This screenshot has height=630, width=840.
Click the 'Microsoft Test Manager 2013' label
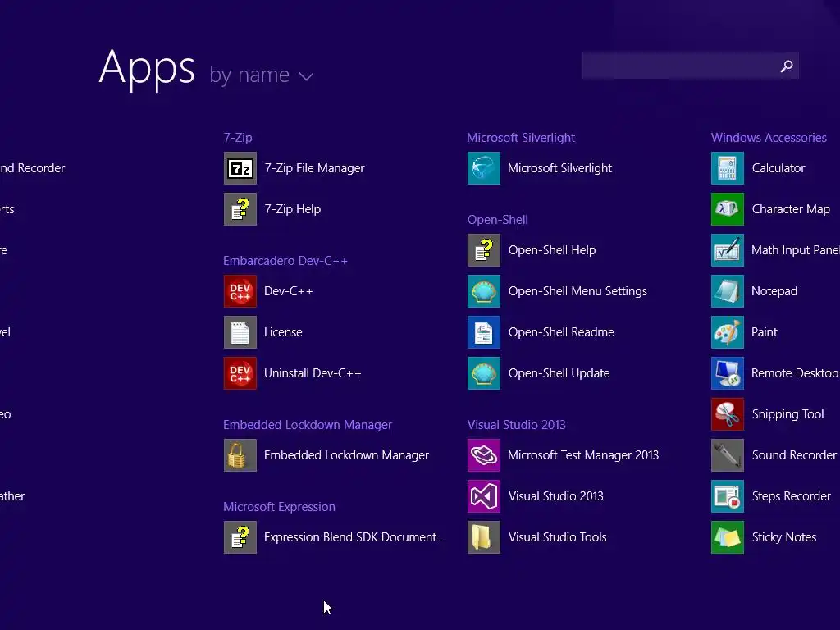(583, 455)
